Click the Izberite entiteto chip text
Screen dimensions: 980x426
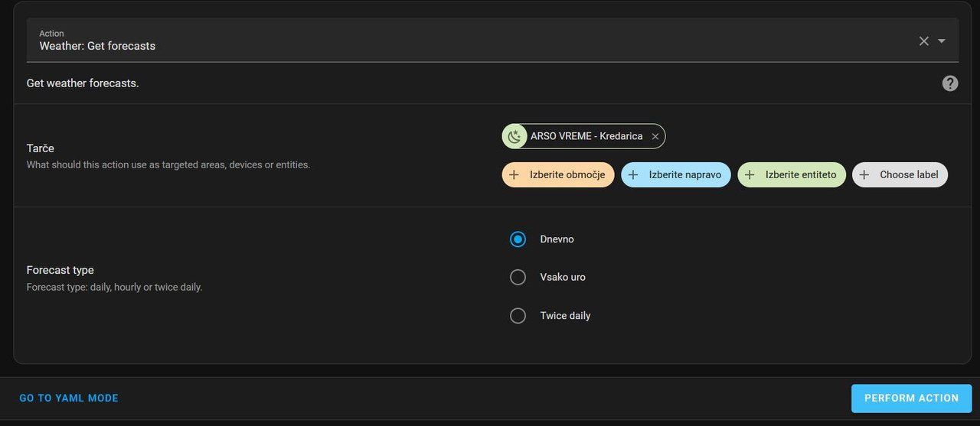[801, 174]
